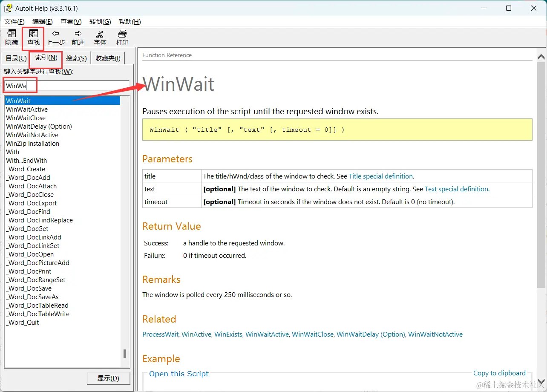Select _Word_DocClose in the index list
The image size is (547, 392).
click(x=30, y=195)
